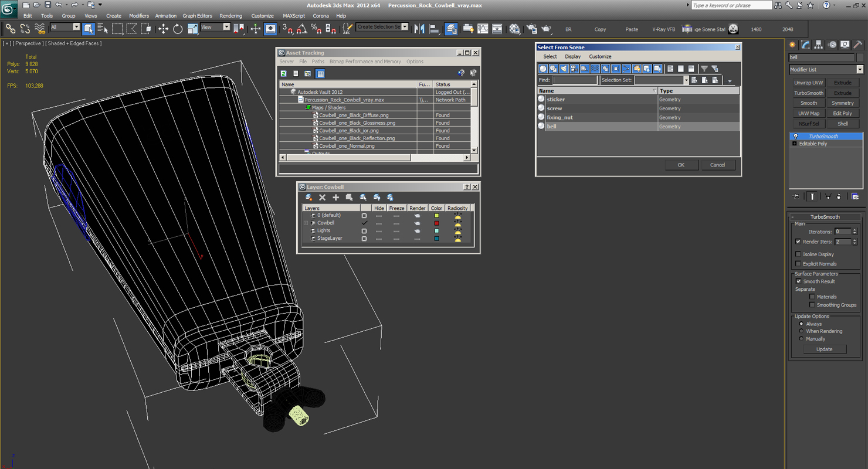The image size is (868, 469).
Task: Switch to the Create command panel tab
Action: [793, 45]
